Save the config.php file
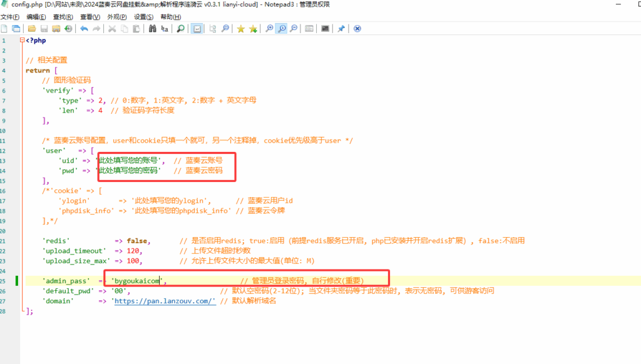Viewport: 641px width, 364px height. click(44, 29)
